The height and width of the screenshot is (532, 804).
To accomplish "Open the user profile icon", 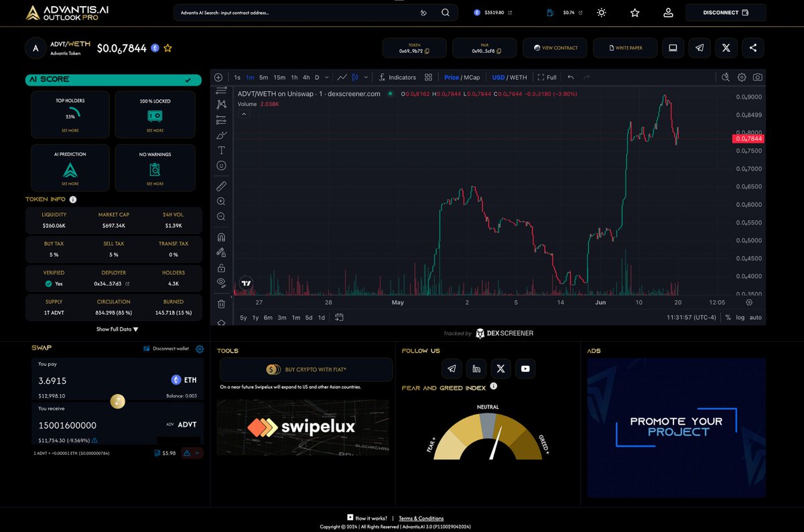I will tap(668, 12).
